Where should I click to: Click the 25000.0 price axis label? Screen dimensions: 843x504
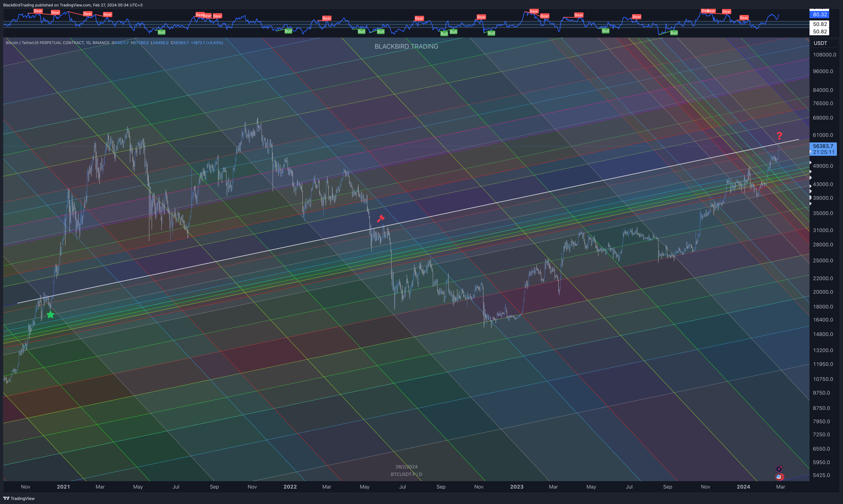pos(823,261)
